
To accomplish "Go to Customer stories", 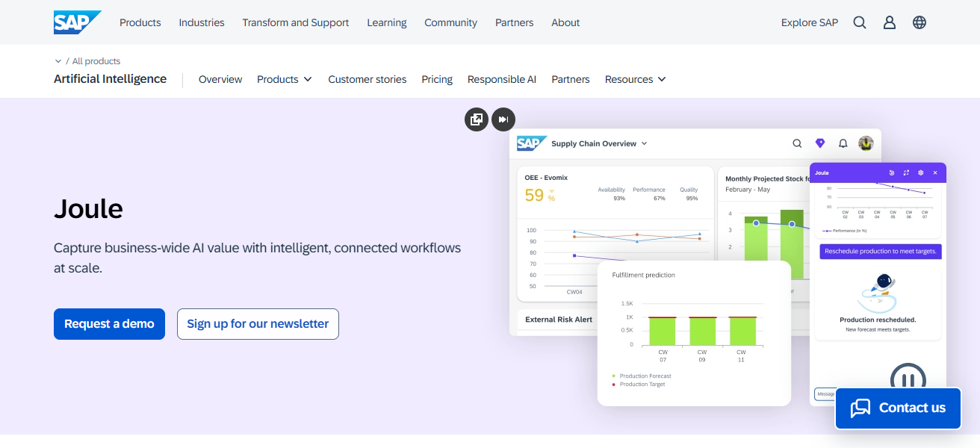I will [367, 79].
